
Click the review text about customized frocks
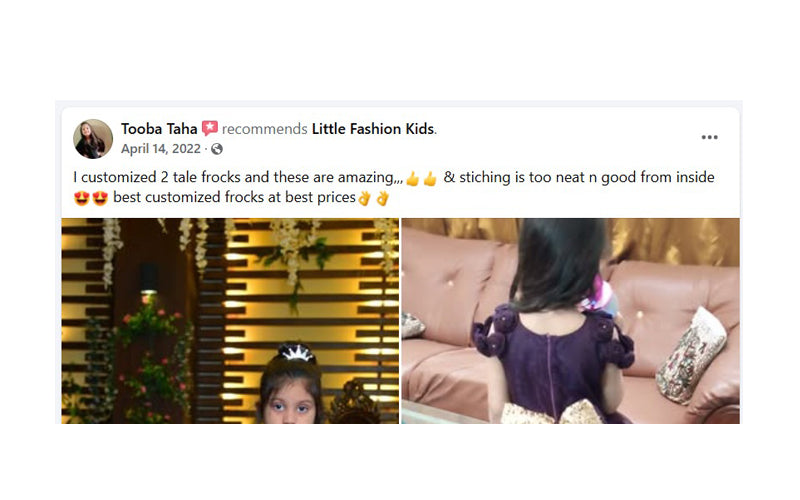pos(393,187)
